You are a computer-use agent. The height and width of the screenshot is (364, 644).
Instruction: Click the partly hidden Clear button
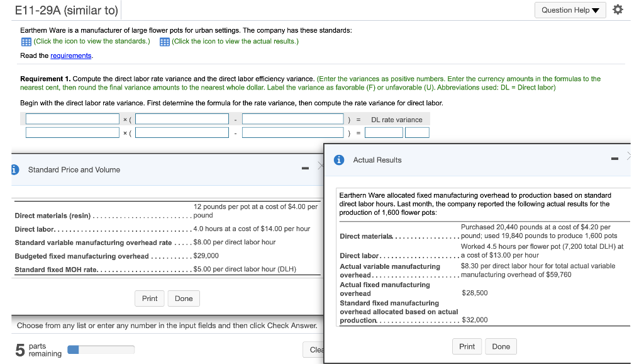(314, 350)
